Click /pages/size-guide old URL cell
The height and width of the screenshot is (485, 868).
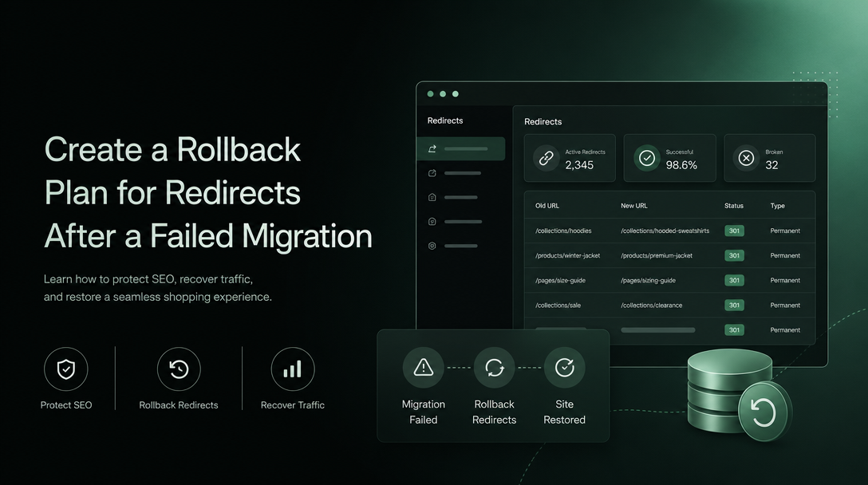tap(560, 281)
